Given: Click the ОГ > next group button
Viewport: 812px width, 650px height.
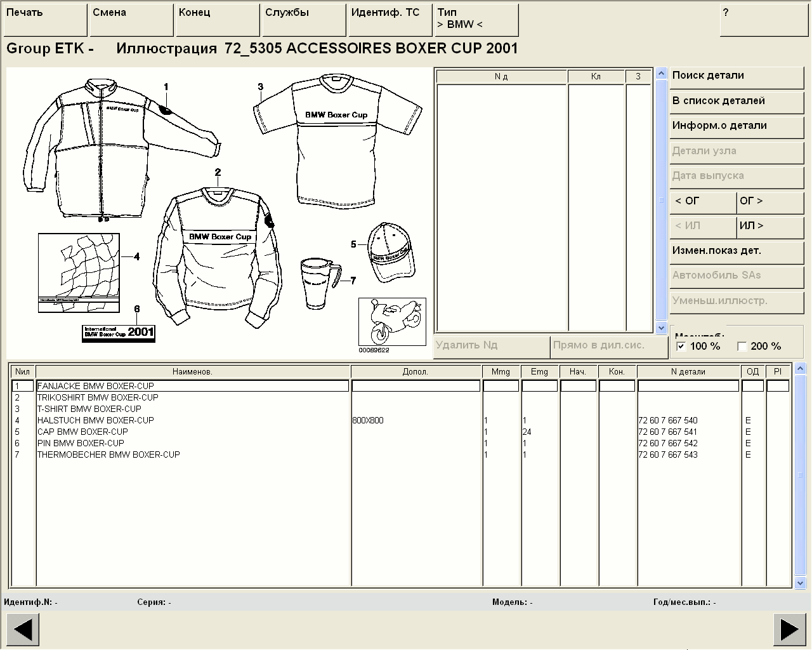Looking at the screenshot, I should point(770,202).
